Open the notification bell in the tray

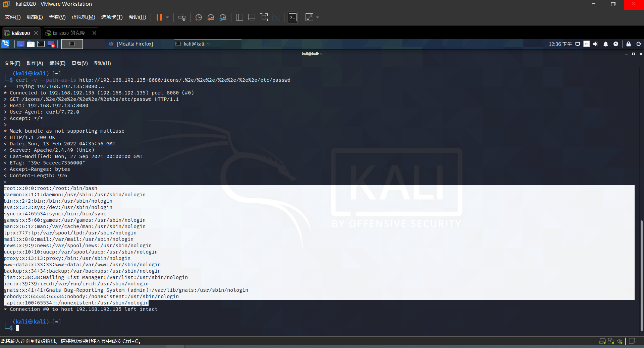pos(606,44)
